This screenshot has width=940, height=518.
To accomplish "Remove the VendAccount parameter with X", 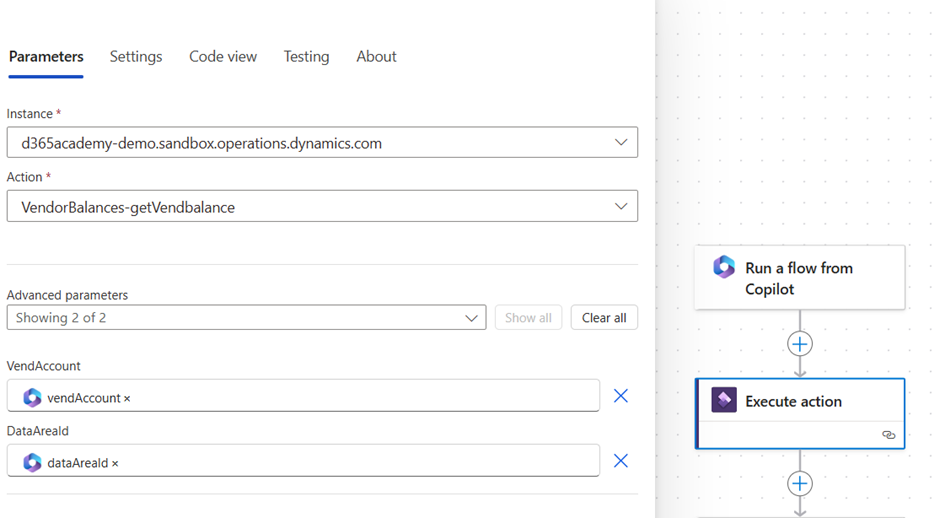I will point(621,396).
